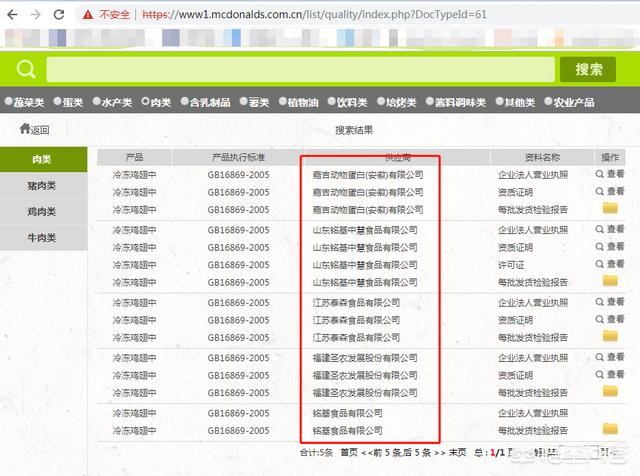Open folder for 嘉吉动物蛋白 每批发货检验报告
640x476 pixels.
tap(610, 208)
